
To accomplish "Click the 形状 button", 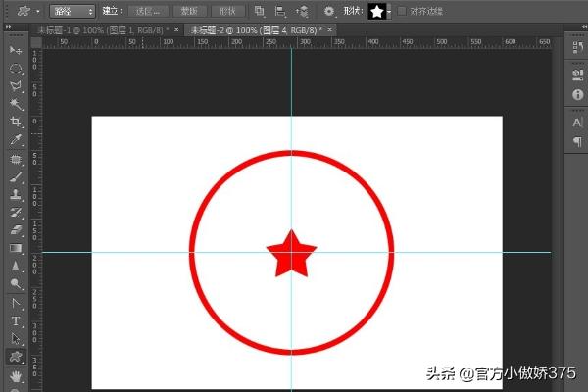I will [x=227, y=11].
